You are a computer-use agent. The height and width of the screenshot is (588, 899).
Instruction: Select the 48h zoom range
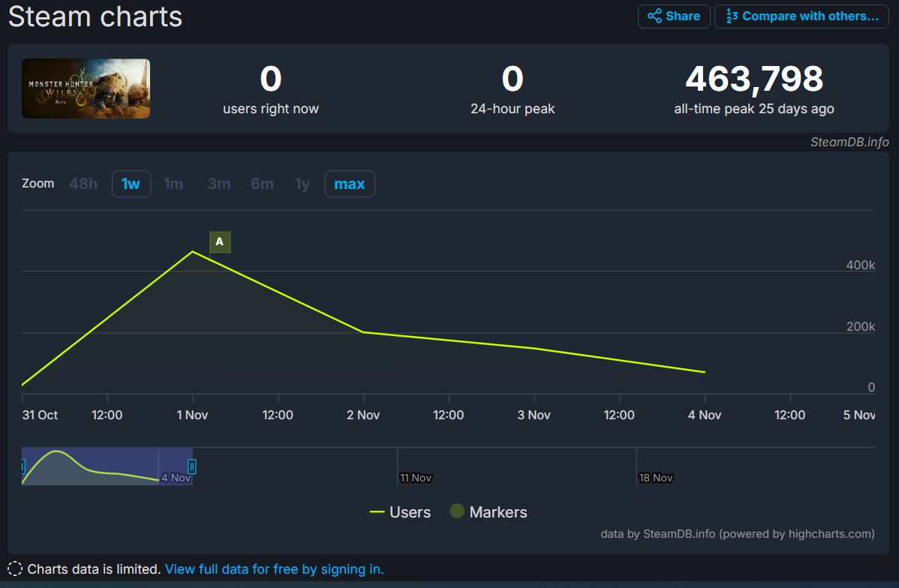pyautogui.click(x=83, y=184)
